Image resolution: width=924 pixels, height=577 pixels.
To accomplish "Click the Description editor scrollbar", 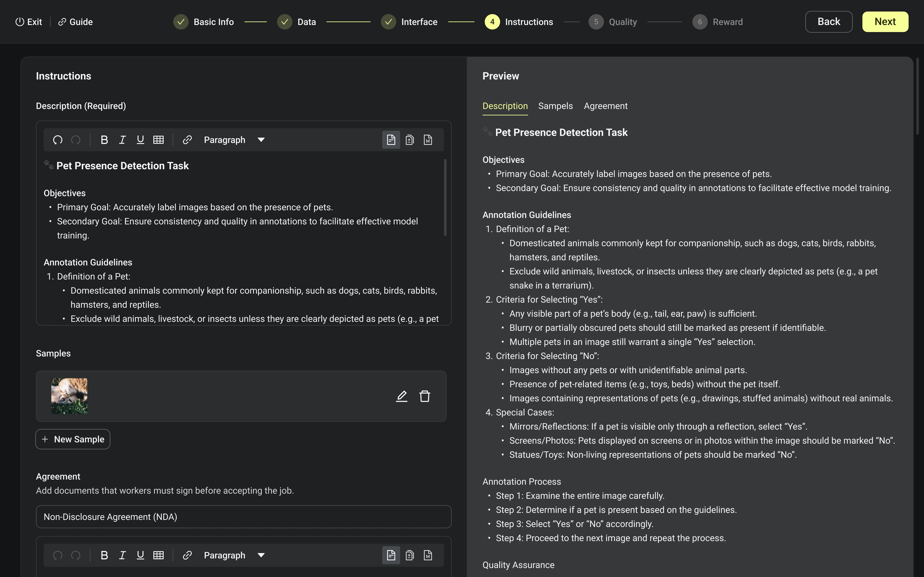I will (x=445, y=197).
